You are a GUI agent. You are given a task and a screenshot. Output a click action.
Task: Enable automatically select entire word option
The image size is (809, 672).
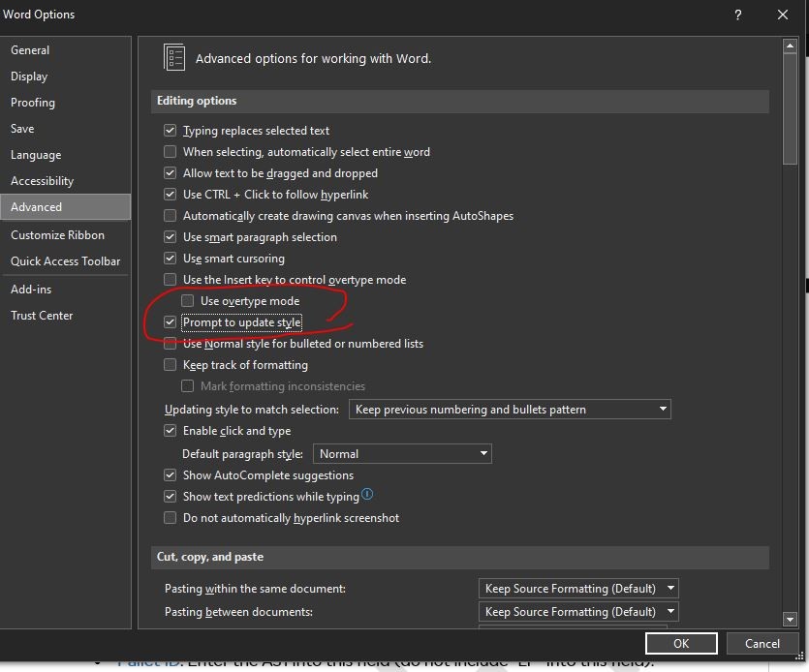click(x=170, y=152)
